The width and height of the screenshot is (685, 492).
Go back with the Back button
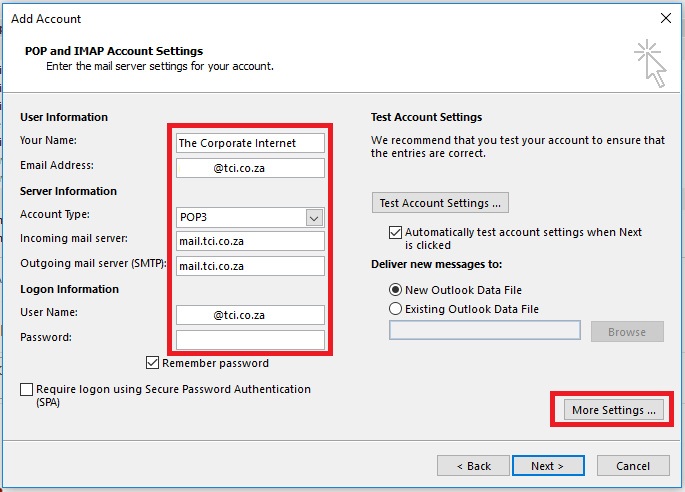[473, 466]
